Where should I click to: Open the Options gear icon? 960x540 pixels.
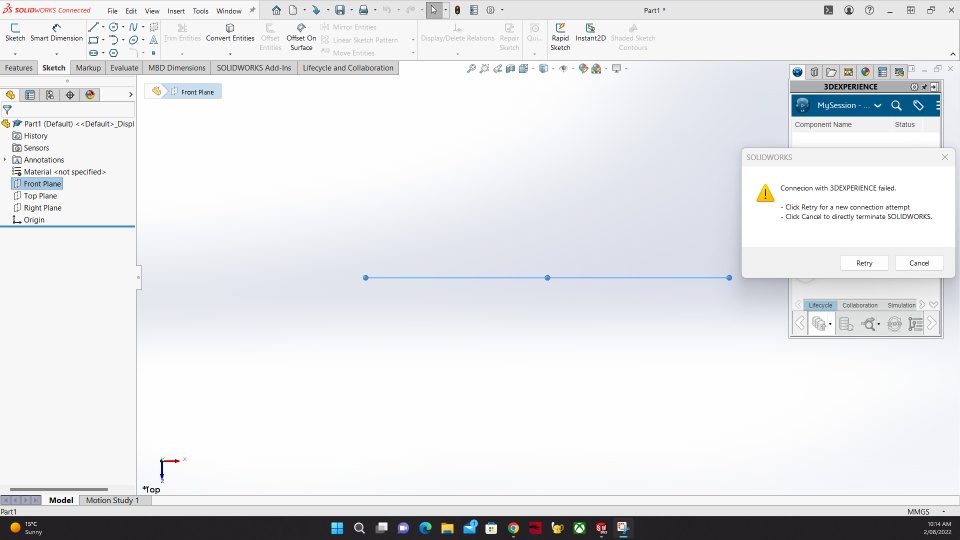pos(490,10)
